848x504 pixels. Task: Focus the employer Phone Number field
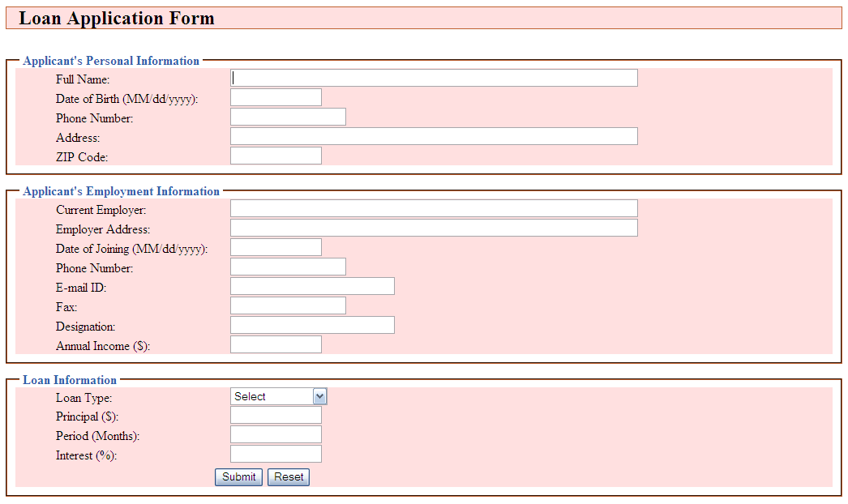click(288, 267)
